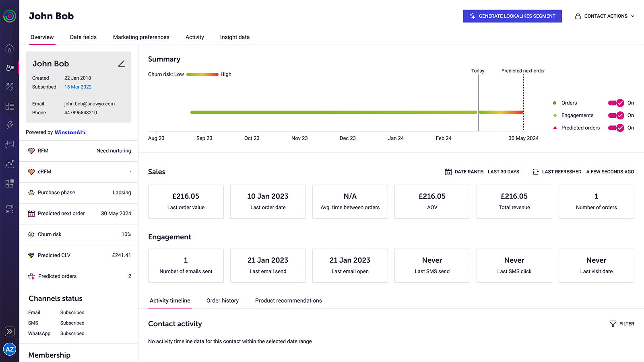The height and width of the screenshot is (362, 644).
Task: Open the automations lightning icon
Action: pos(10,125)
